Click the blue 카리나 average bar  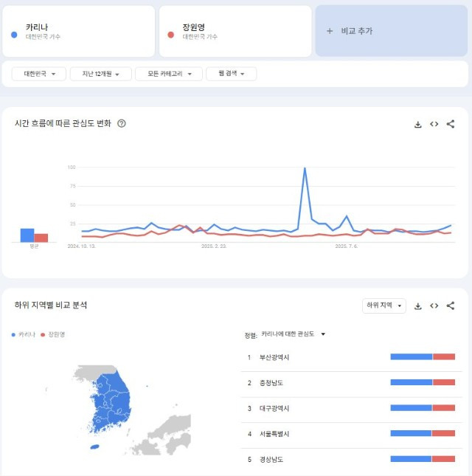coord(27,235)
